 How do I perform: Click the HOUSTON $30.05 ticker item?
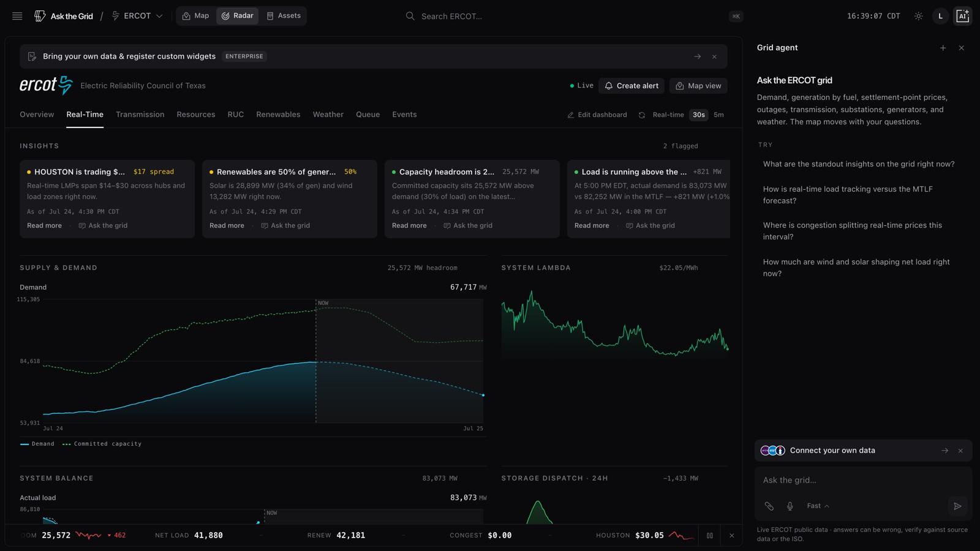[645, 535]
